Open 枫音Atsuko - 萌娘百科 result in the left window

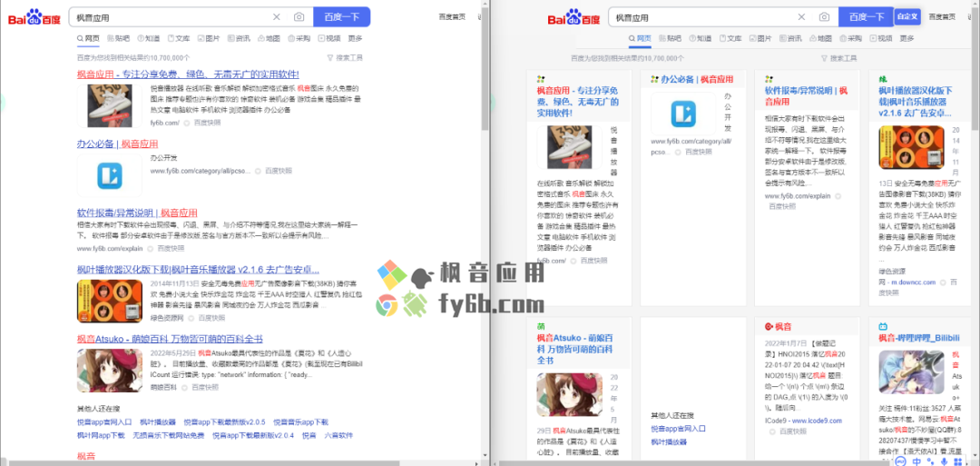pos(170,340)
